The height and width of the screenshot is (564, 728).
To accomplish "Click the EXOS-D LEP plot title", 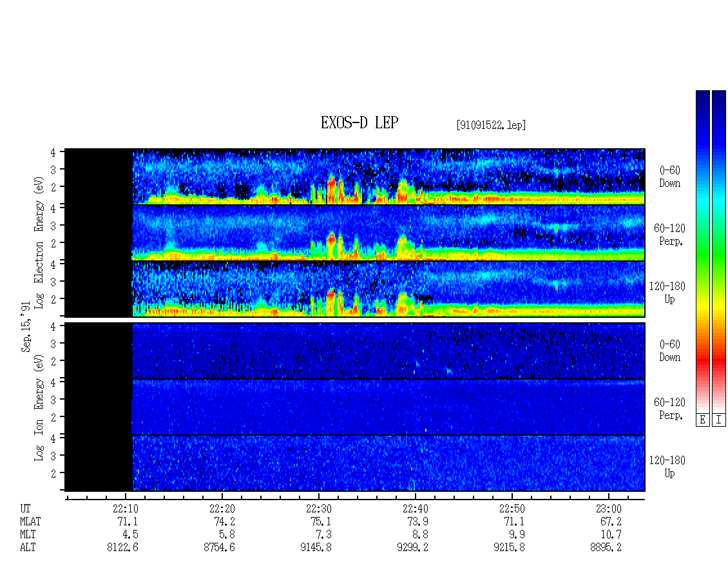I will 359,122.
